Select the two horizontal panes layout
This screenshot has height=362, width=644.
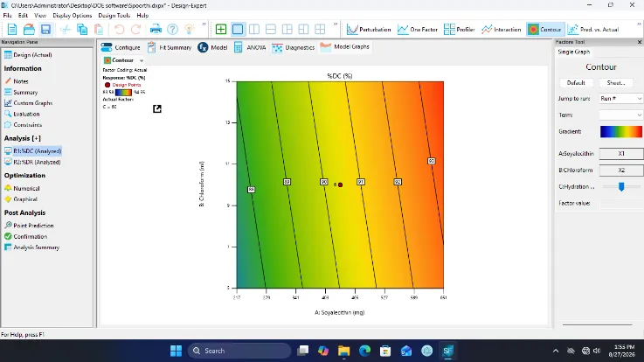point(271,29)
